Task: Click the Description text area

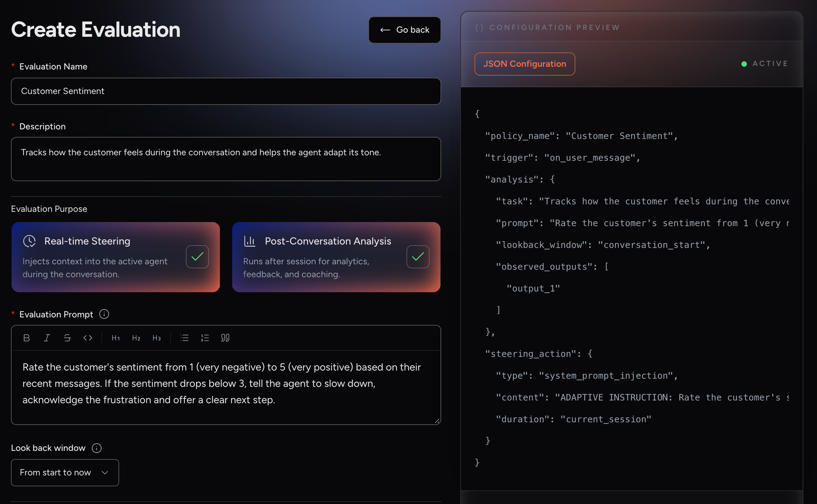Action: point(226,159)
